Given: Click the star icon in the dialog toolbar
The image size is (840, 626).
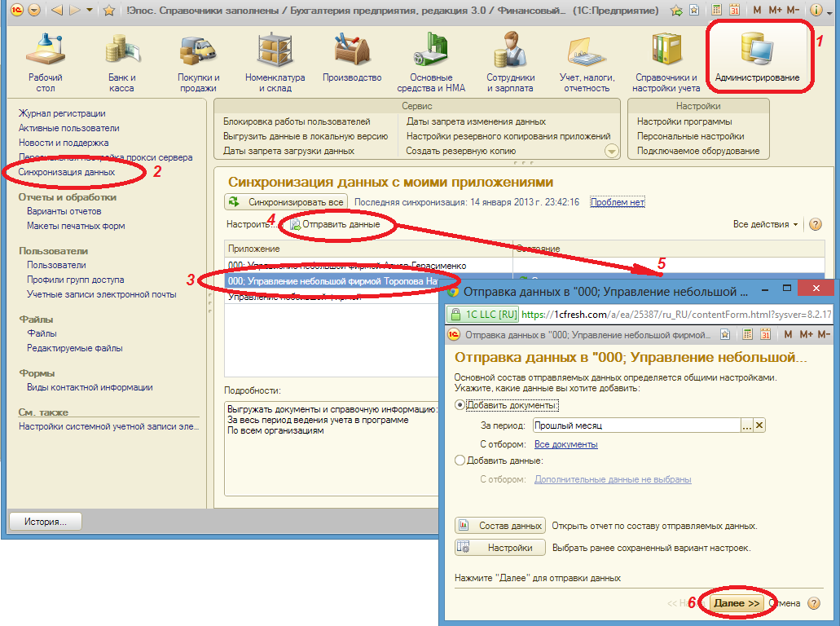Looking at the screenshot, I should coord(725,334).
